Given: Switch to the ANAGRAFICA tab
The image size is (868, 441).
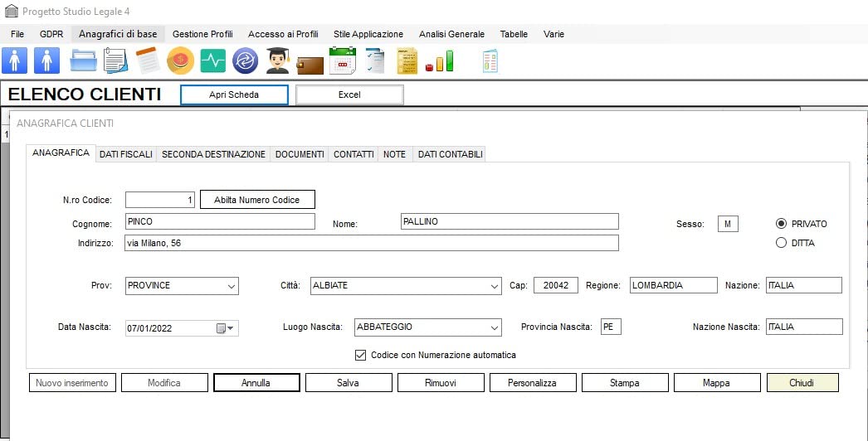Looking at the screenshot, I should click(x=61, y=153).
